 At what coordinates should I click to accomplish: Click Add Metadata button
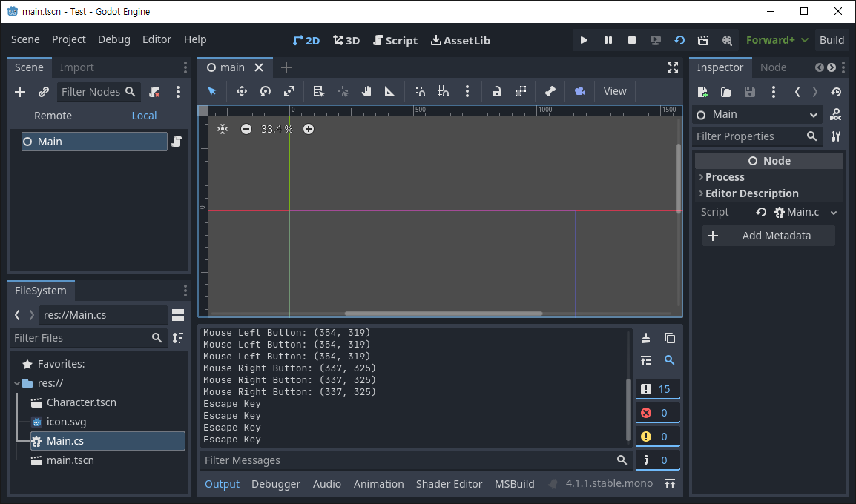(768, 236)
